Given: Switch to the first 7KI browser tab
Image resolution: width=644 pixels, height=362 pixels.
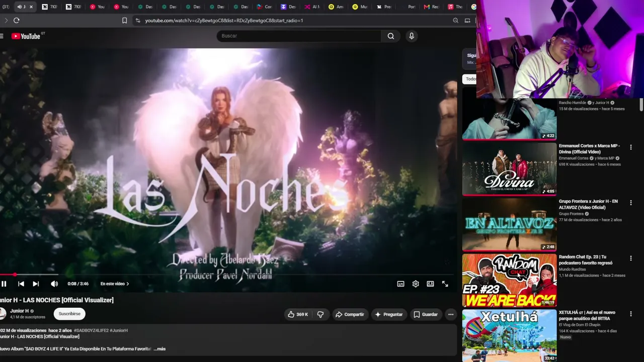Looking at the screenshot, I should point(50,7).
